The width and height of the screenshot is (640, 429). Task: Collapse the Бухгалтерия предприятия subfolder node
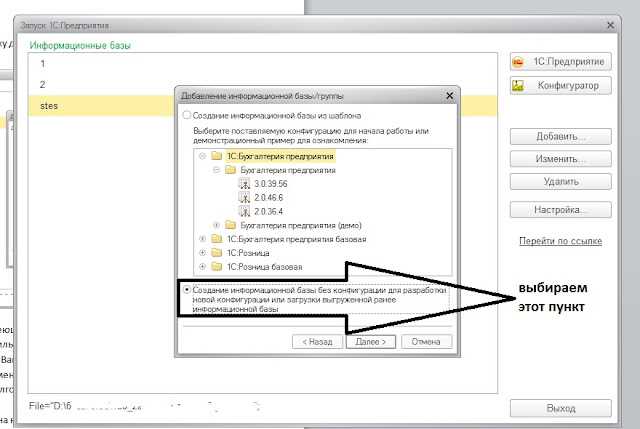click(x=217, y=170)
